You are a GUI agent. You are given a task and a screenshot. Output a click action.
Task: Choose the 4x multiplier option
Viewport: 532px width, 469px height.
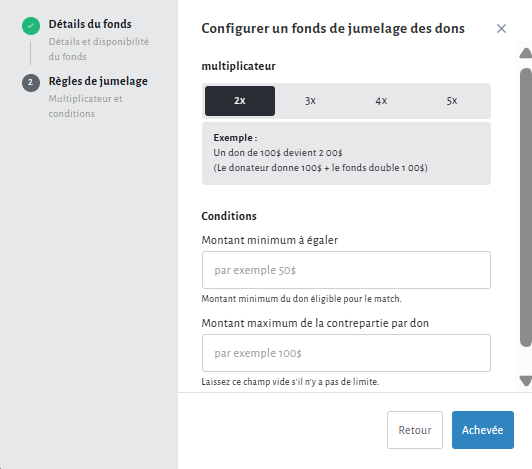coord(381,101)
